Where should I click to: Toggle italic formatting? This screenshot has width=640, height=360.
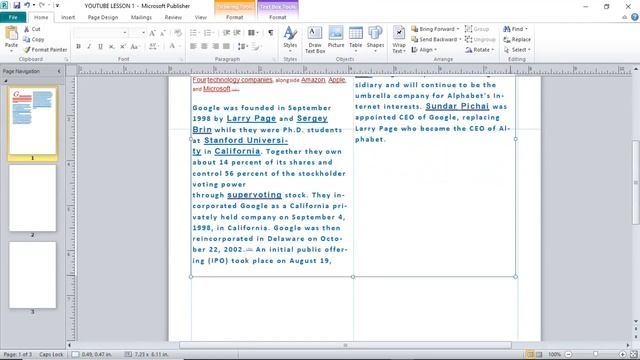(89, 47)
